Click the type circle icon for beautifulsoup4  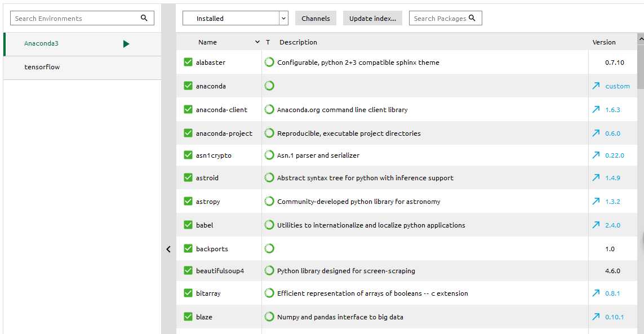[269, 270]
